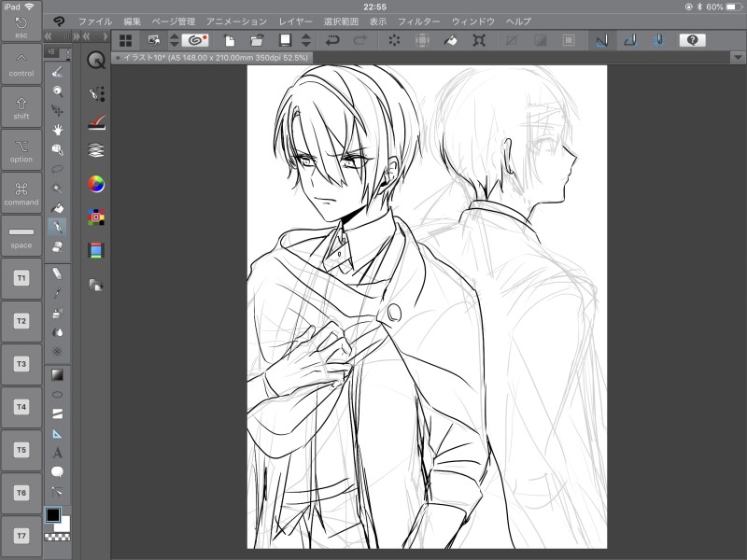Select the Ruler triangle tool

(x=57, y=434)
